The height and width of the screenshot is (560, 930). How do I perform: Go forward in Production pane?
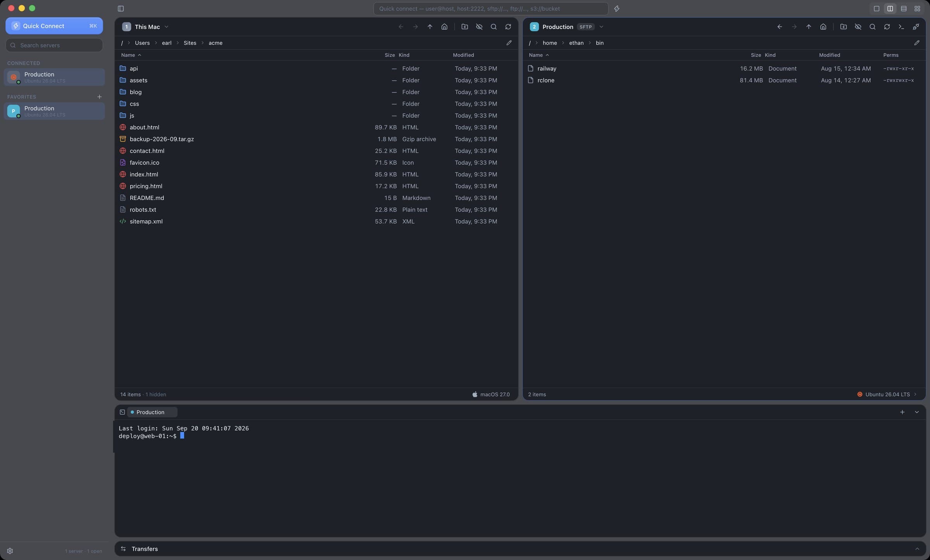[x=794, y=27]
